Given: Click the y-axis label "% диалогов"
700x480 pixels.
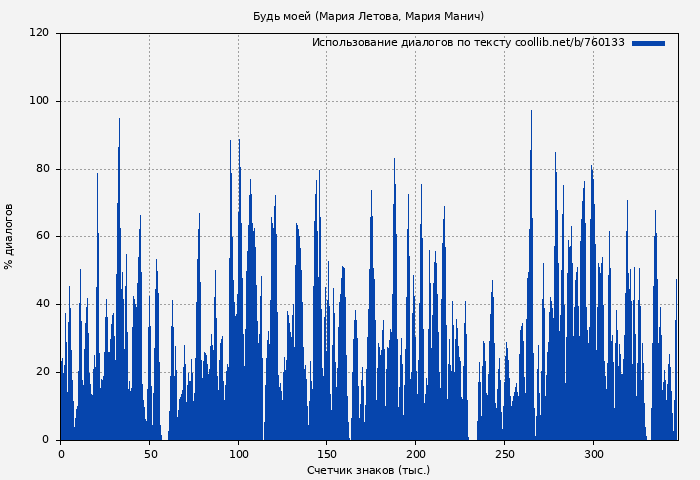Looking at the screenshot, I should click(9, 236).
